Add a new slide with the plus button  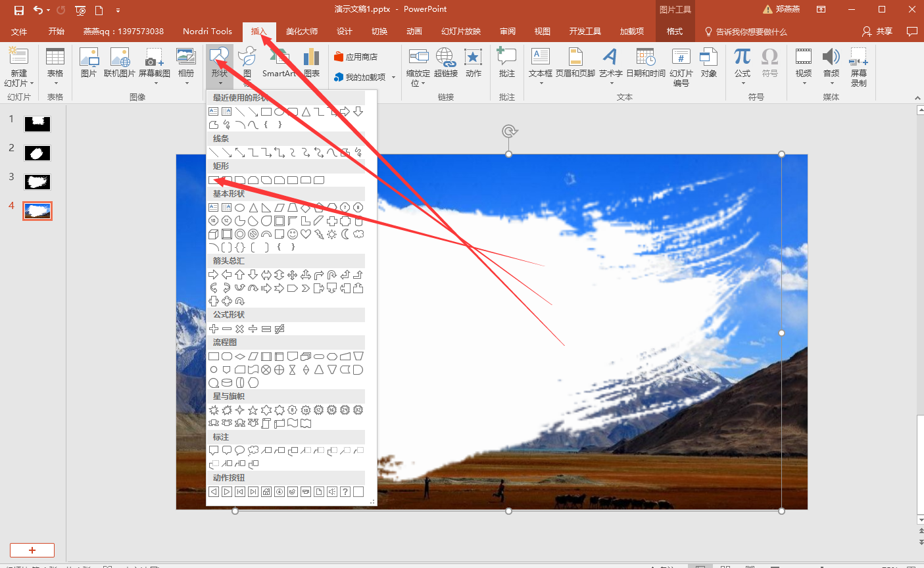click(32, 550)
